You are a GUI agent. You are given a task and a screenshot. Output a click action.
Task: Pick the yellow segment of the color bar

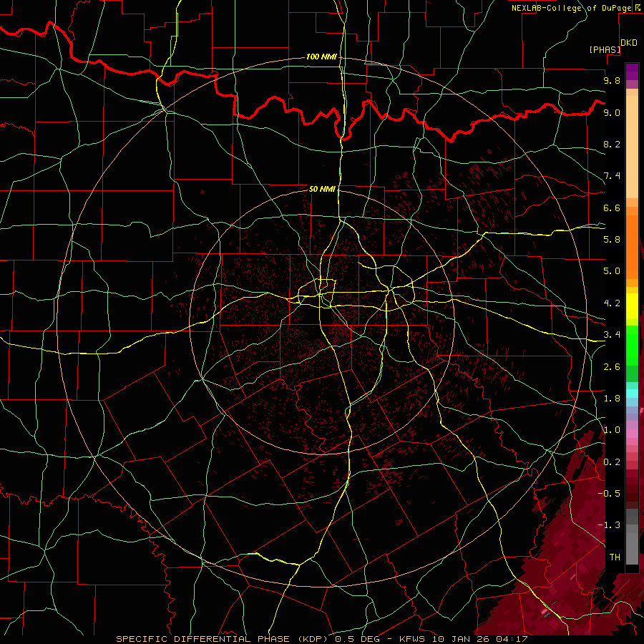(x=632, y=306)
